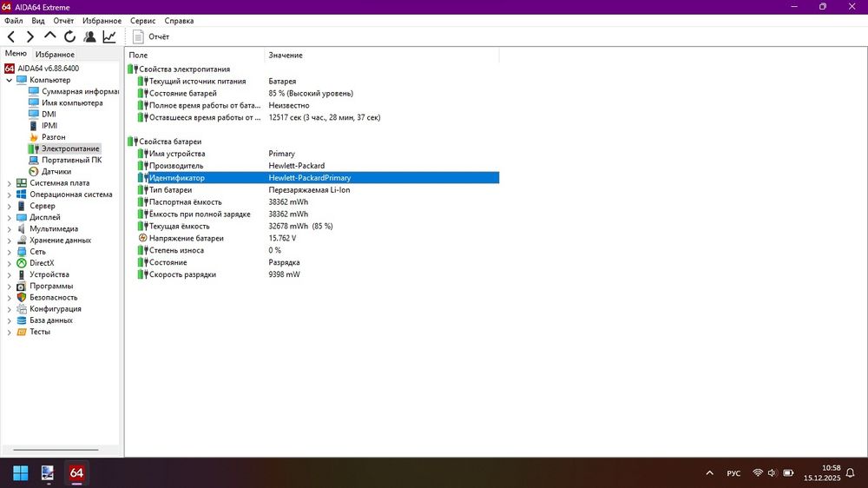Expand the Операционная система node
Image resolution: width=868 pixels, height=488 pixels.
(9, 195)
